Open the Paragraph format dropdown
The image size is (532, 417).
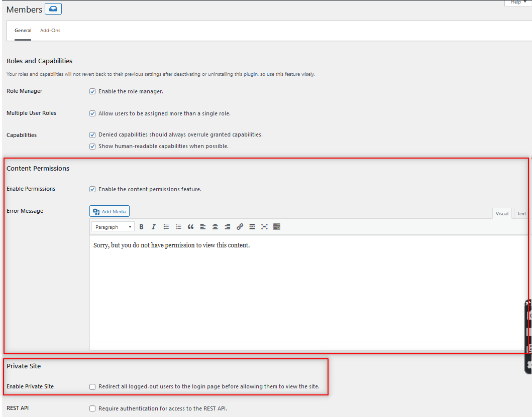tap(113, 227)
